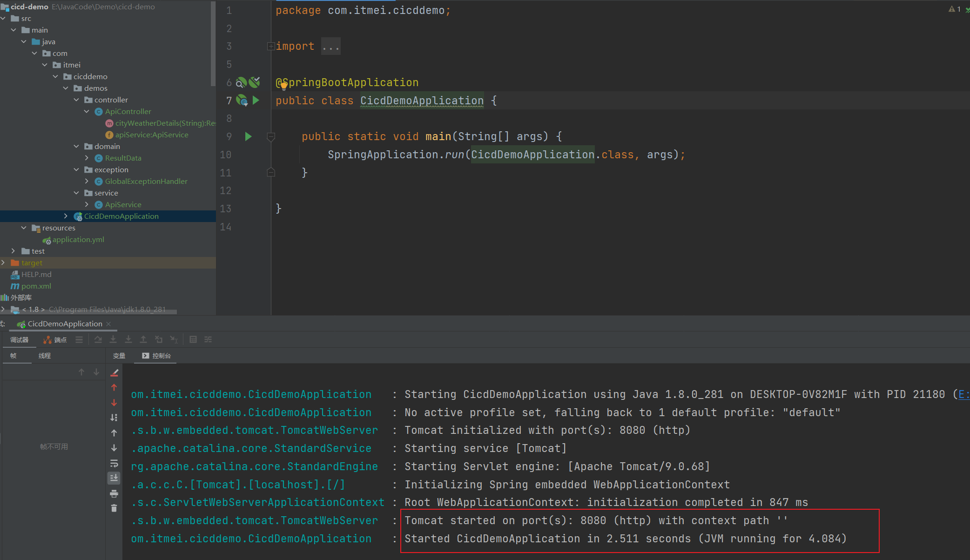Click the Force Step Into icon
The image size is (970, 560).
pyautogui.click(x=128, y=340)
